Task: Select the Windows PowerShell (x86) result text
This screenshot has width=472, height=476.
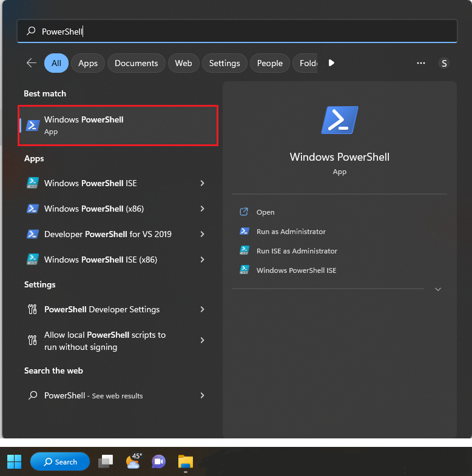Action: click(94, 209)
